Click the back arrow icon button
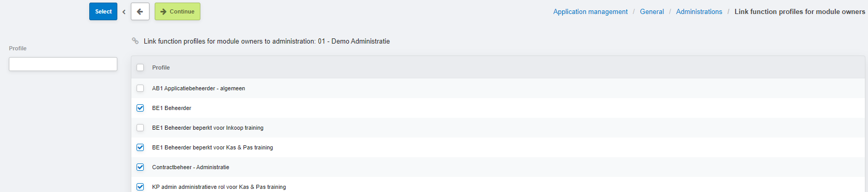 tap(140, 11)
